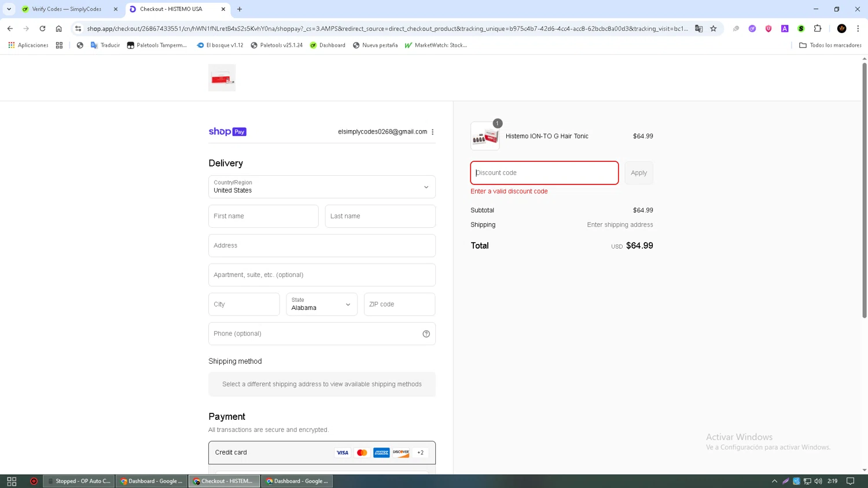Image resolution: width=868 pixels, height=488 pixels.
Task: Open the Dashboard bookmark
Action: (328, 45)
